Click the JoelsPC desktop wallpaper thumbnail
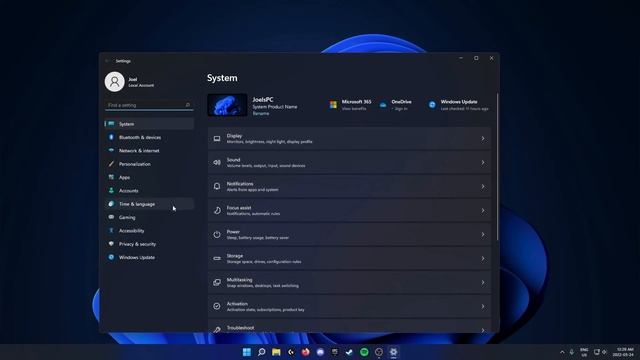Viewport: 640px width, 360px height. [227, 105]
